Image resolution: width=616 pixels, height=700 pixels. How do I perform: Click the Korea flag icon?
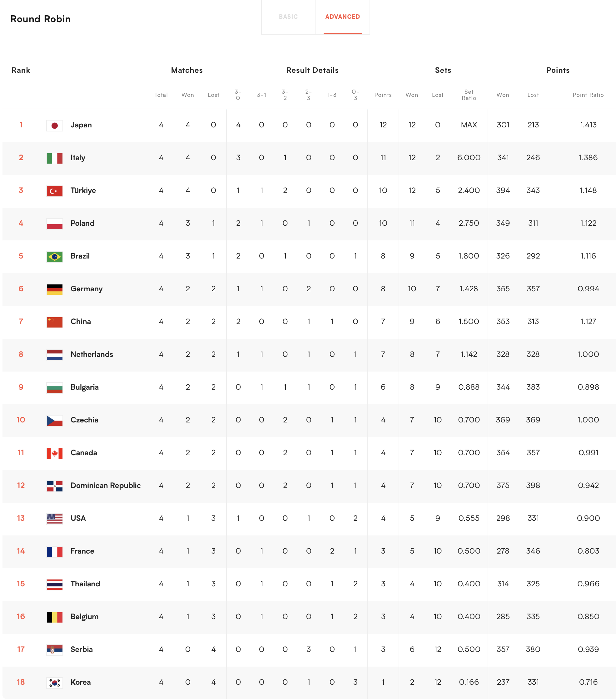(54, 683)
